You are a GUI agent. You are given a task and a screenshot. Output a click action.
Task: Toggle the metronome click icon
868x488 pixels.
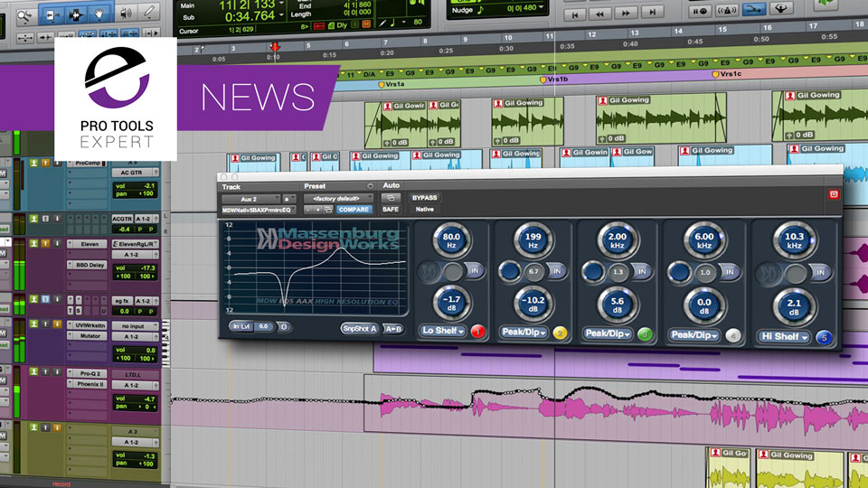tap(727, 10)
